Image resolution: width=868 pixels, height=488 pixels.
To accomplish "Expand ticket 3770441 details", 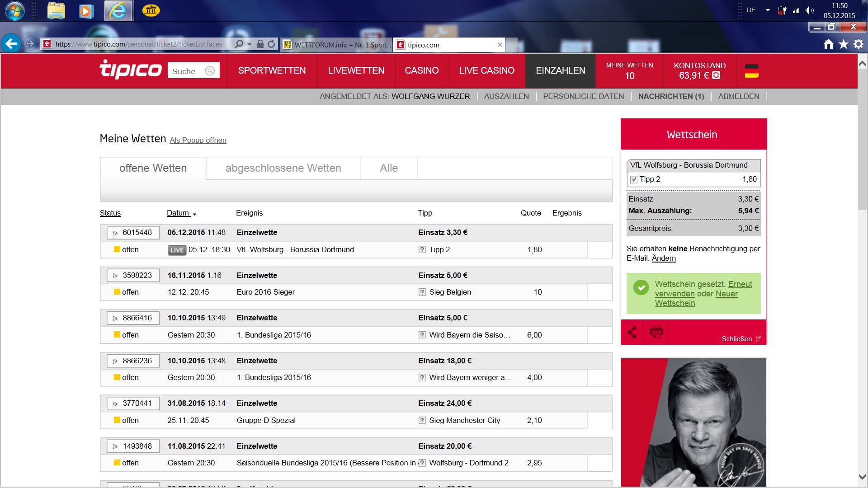I will click(133, 403).
